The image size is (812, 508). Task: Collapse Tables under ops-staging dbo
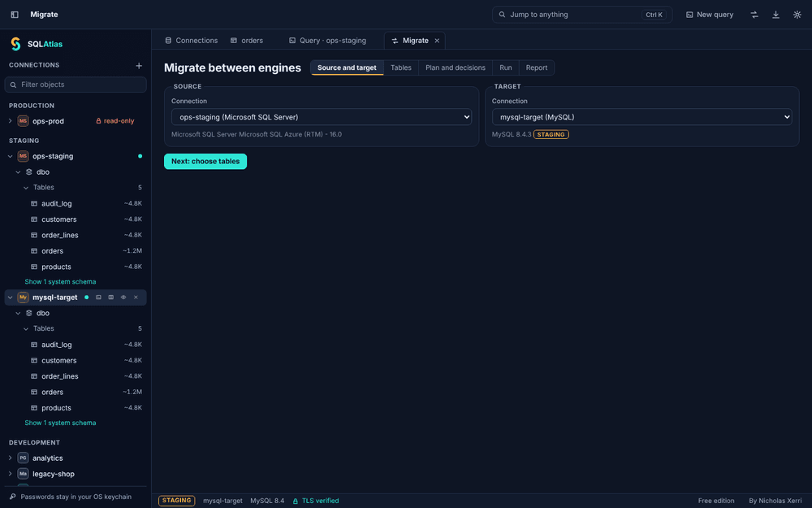point(26,188)
